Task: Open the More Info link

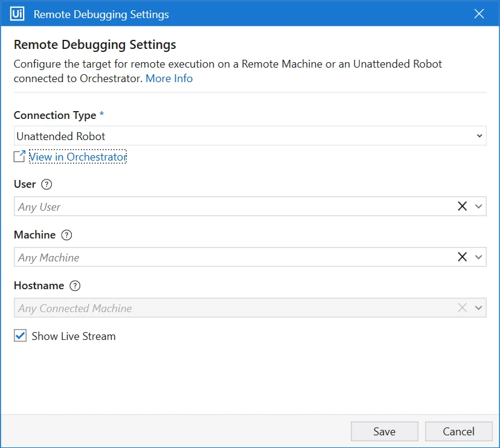Action: (x=169, y=78)
